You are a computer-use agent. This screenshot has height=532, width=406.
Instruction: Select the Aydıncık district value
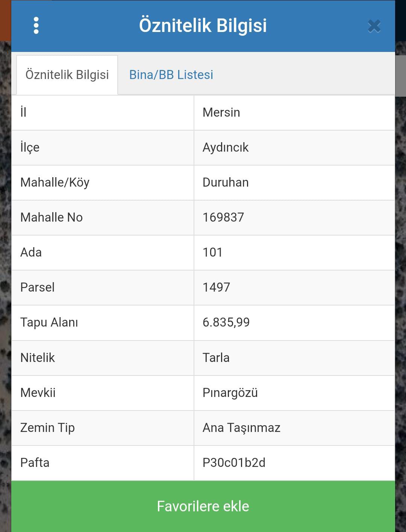226,147
